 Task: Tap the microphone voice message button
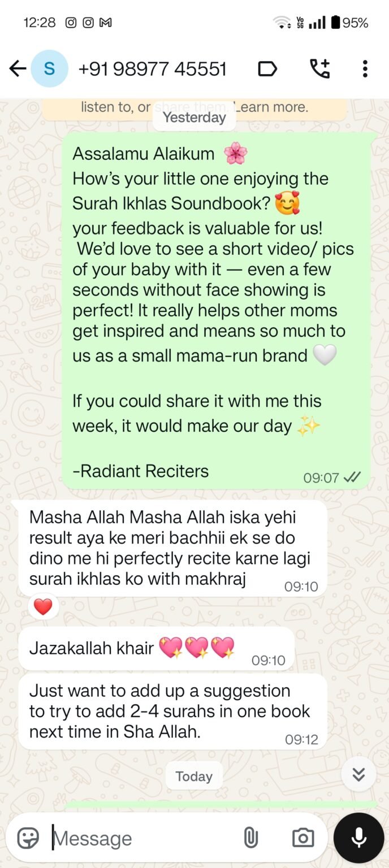(x=359, y=838)
